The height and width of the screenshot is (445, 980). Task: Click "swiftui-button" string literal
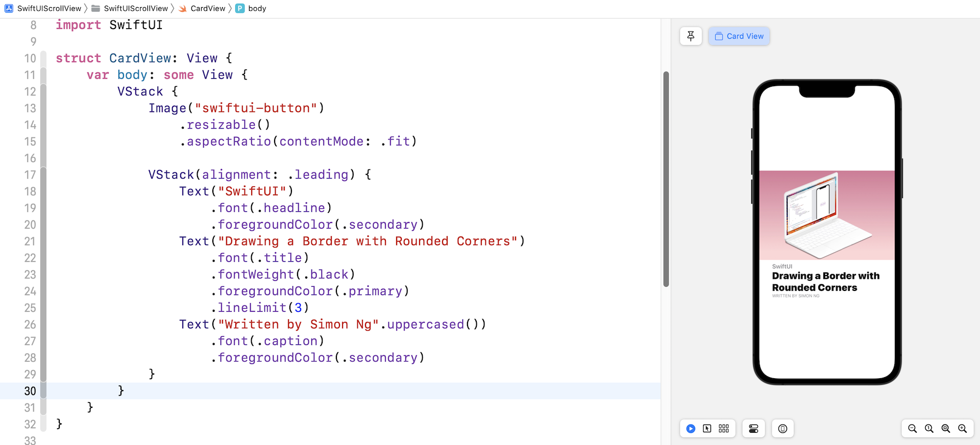click(256, 108)
